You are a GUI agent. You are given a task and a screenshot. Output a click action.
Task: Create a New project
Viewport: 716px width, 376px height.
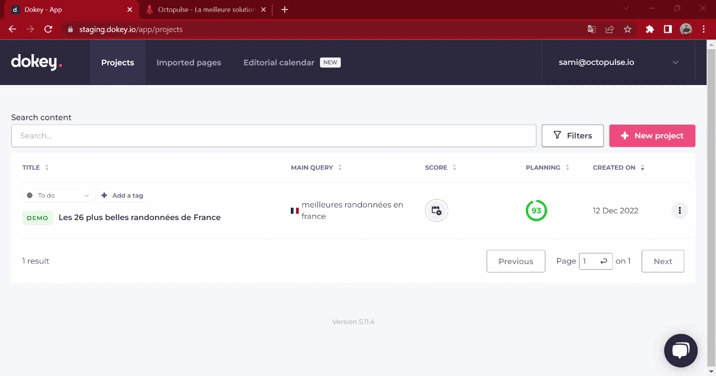[652, 136]
